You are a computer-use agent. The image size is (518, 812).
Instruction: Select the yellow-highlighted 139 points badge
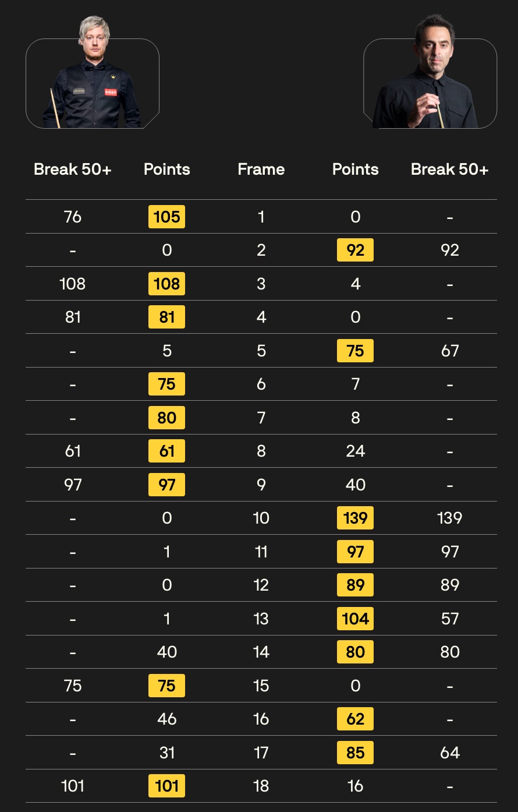tap(355, 518)
